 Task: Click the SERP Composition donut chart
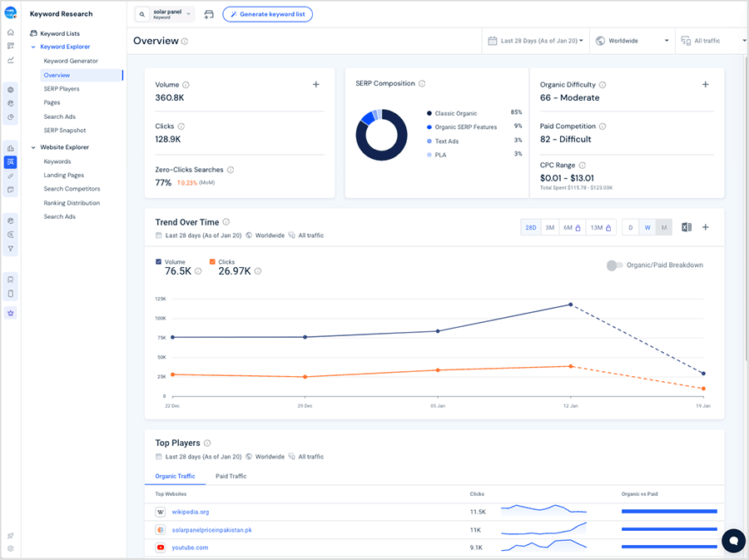(x=382, y=135)
